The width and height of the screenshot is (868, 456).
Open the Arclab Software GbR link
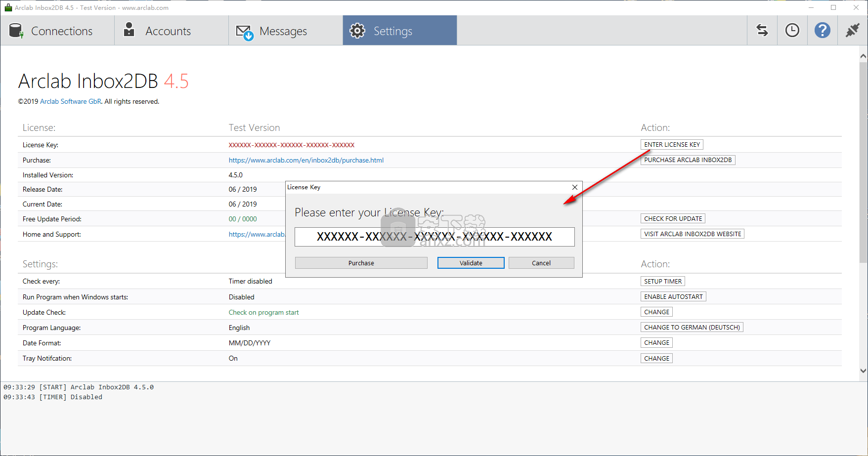[71, 102]
